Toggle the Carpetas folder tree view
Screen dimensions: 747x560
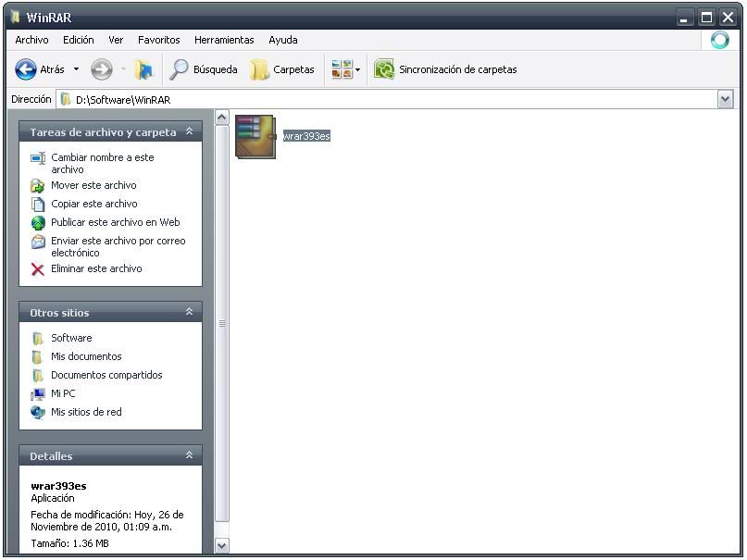coord(283,69)
